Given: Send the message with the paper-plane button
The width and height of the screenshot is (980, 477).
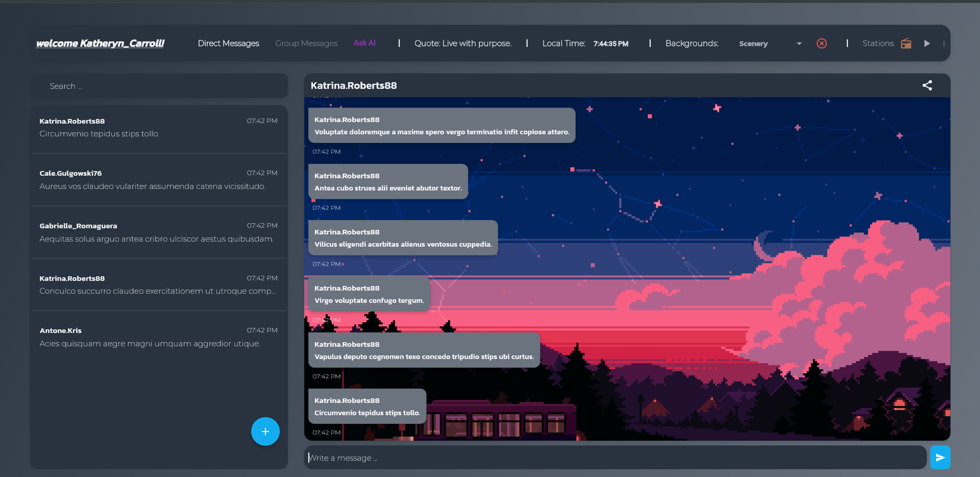Looking at the screenshot, I should [x=940, y=458].
